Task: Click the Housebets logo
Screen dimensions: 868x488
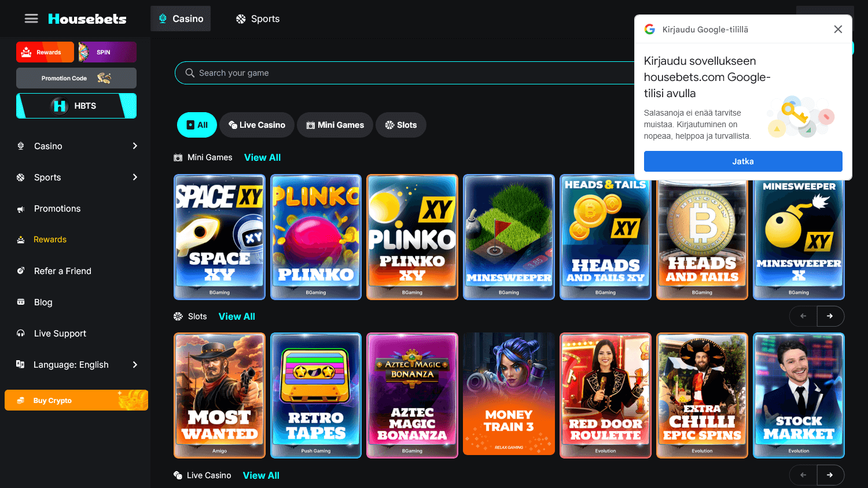Action: click(87, 19)
